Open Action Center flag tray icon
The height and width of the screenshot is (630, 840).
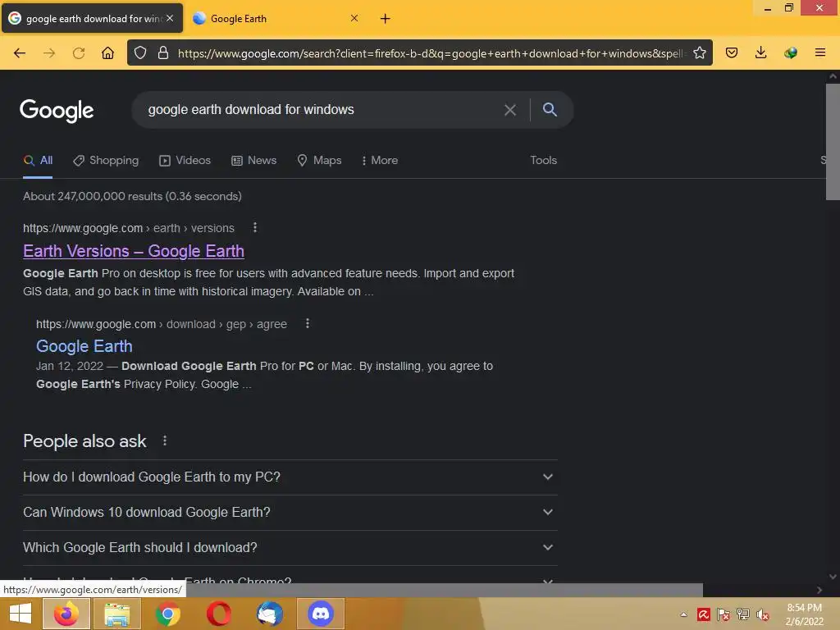[x=724, y=614]
